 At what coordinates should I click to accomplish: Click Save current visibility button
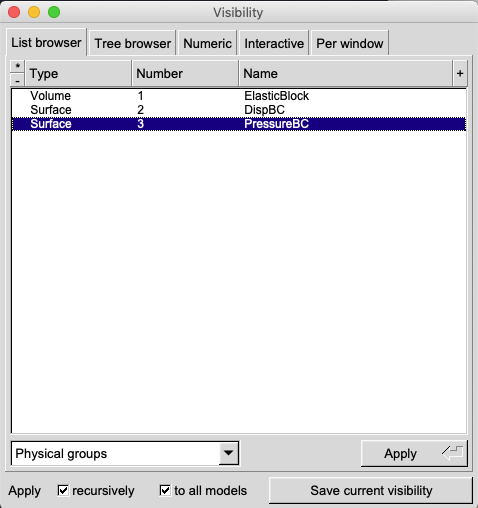371,490
